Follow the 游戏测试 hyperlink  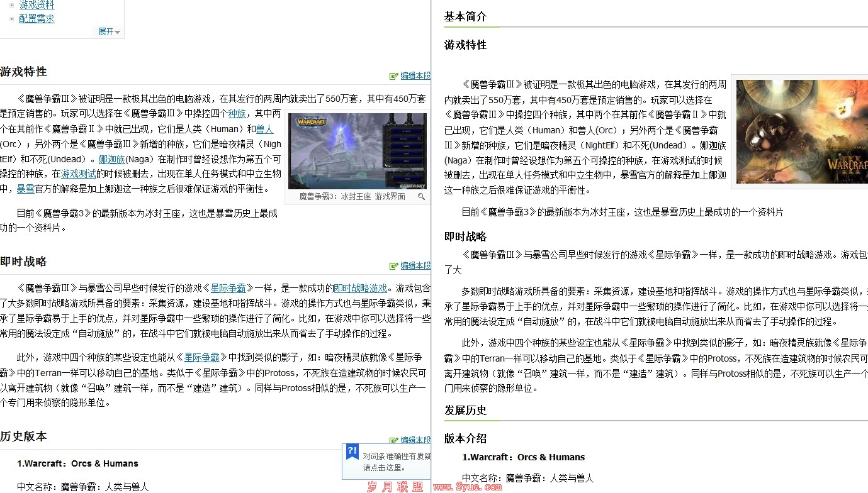pos(79,174)
